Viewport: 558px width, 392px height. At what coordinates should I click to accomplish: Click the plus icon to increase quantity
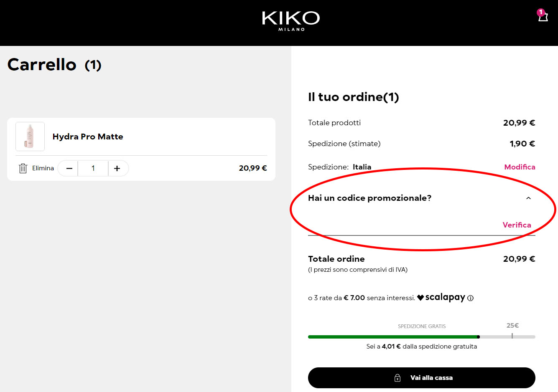(x=117, y=168)
